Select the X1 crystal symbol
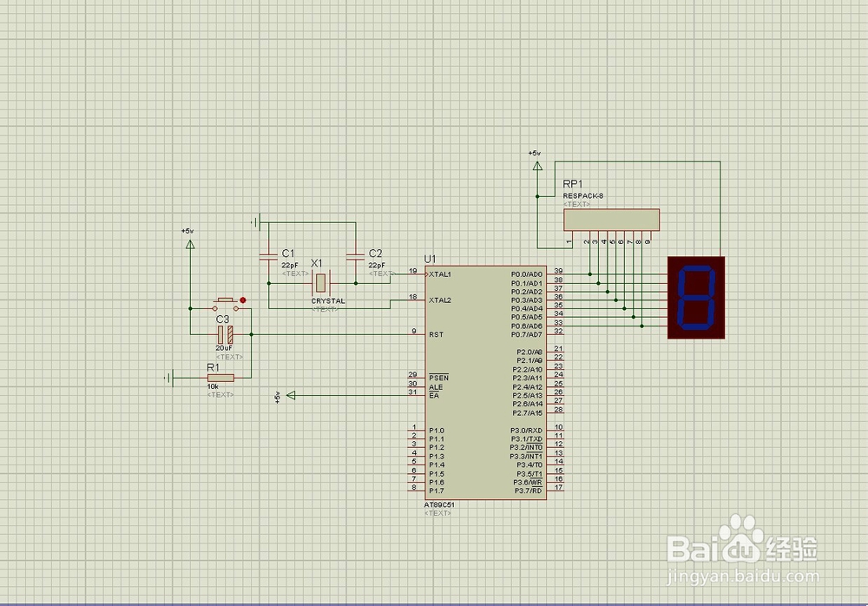Image resolution: width=868 pixels, height=606 pixels. (x=320, y=283)
